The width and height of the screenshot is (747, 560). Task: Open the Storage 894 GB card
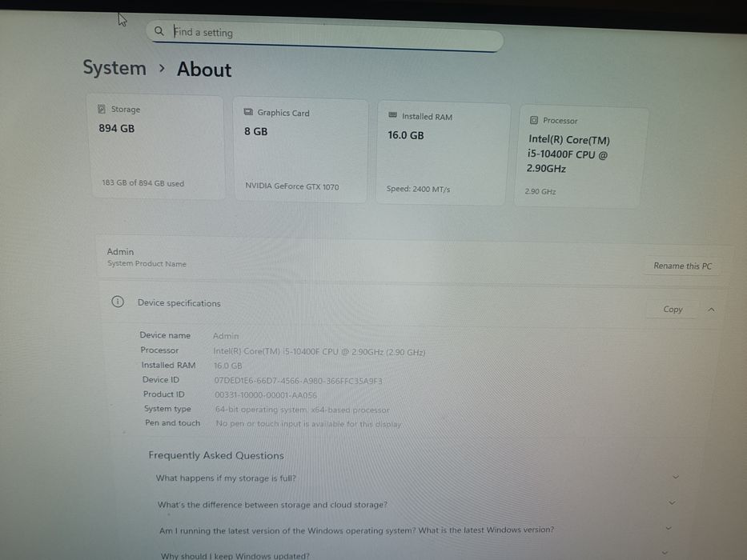[x=157, y=146]
